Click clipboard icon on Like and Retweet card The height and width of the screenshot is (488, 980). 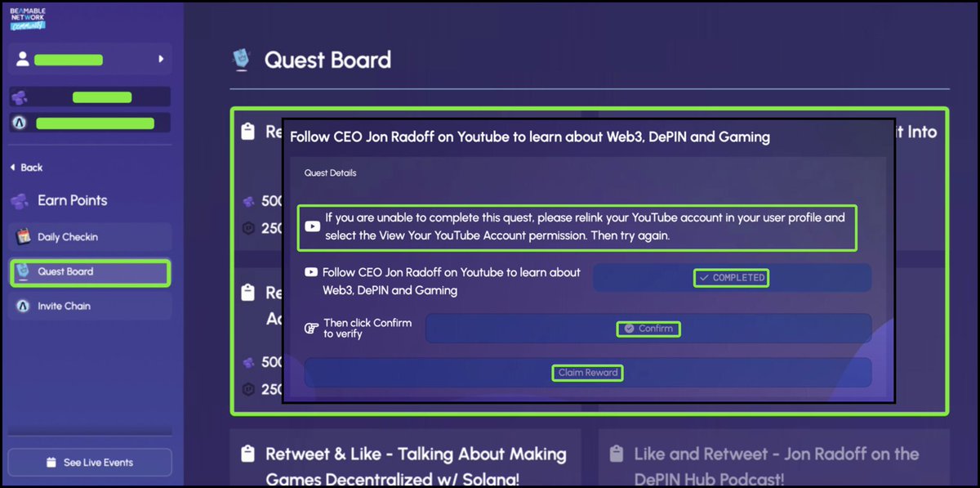pyautogui.click(x=617, y=454)
